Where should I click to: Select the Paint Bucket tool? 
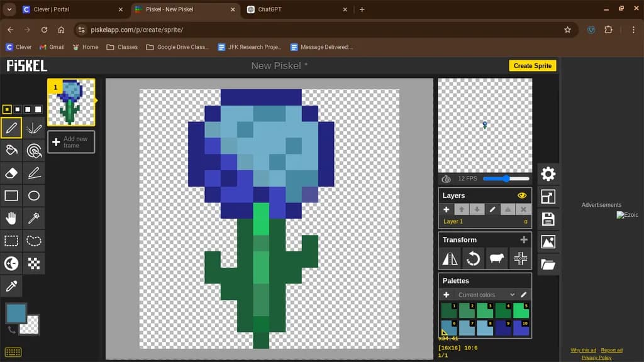pyautogui.click(x=11, y=151)
